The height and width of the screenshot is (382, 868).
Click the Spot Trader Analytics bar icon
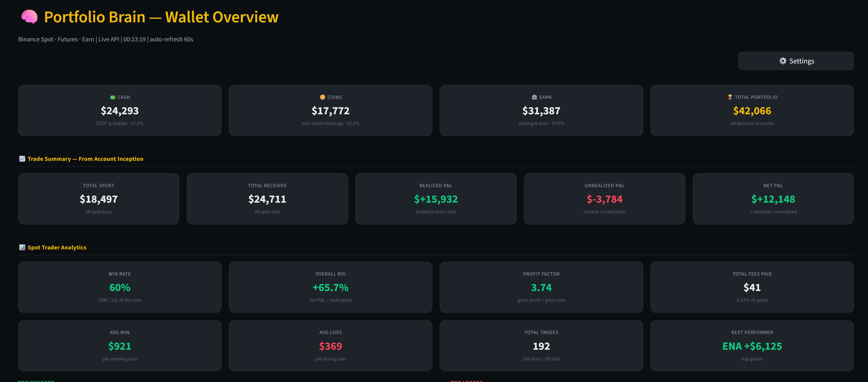click(22, 247)
